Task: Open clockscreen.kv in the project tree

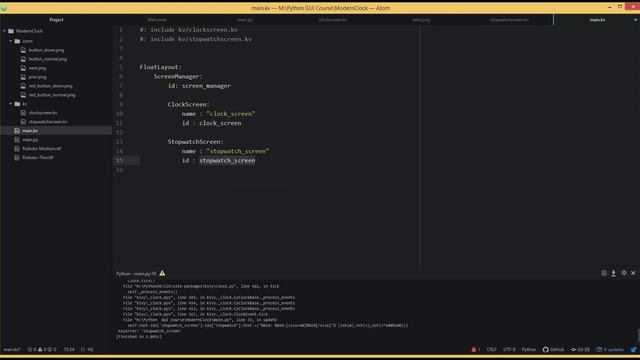Action: pyautogui.click(x=43, y=113)
